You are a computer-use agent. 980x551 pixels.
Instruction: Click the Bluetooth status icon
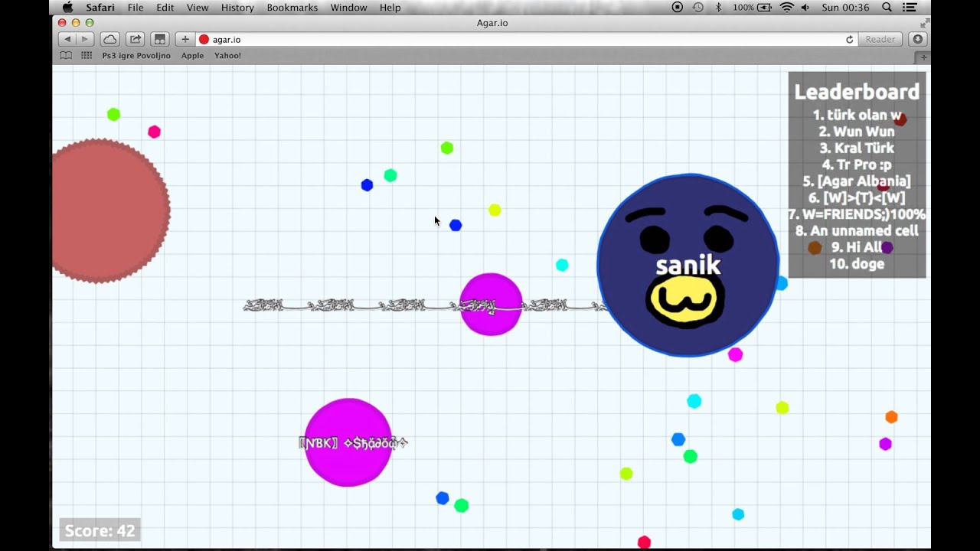718,7
